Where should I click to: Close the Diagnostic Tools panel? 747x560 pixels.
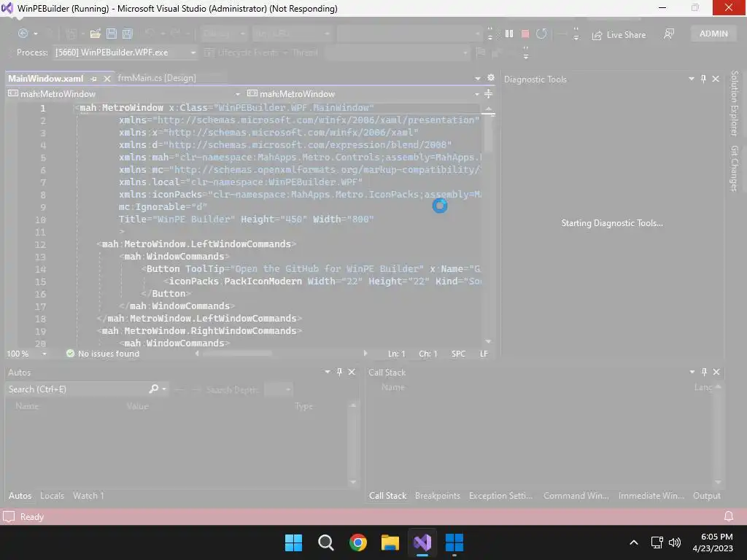(x=716, y=79)
